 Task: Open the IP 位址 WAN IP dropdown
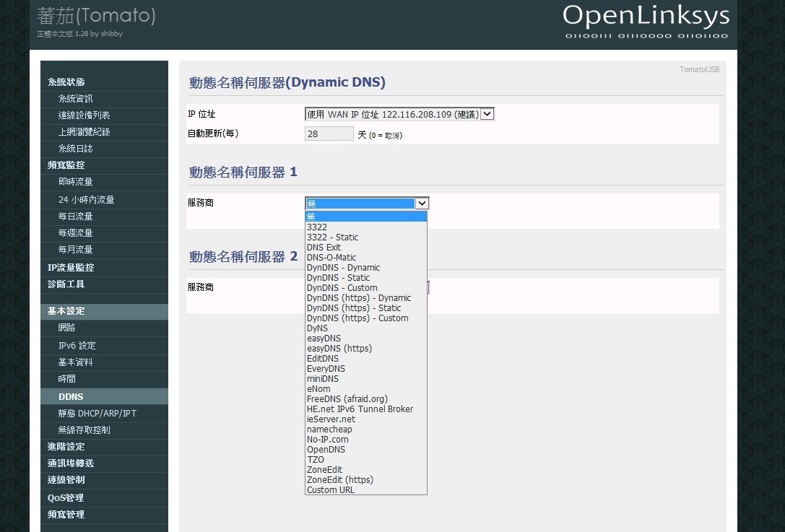[x=399, y=114]
